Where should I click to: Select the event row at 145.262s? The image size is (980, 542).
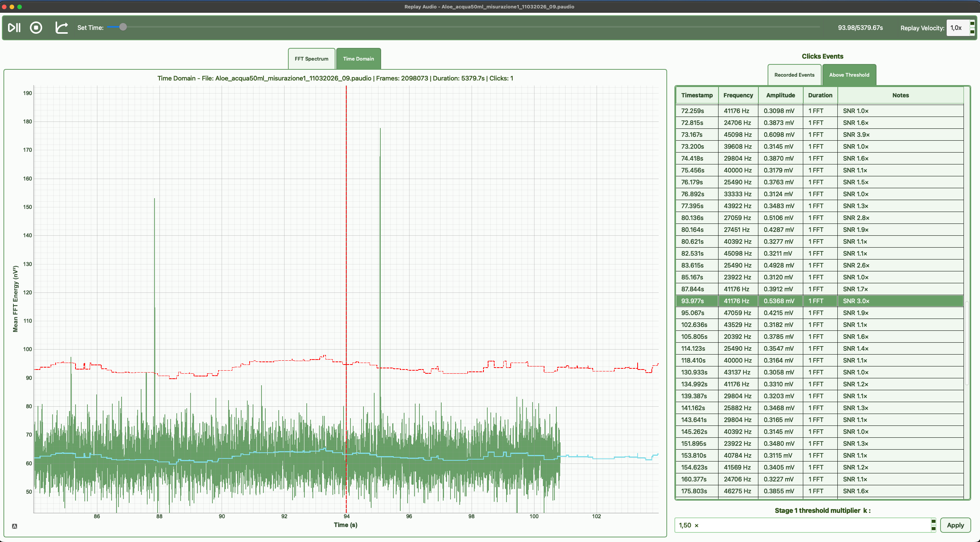[x=819, y=432]
